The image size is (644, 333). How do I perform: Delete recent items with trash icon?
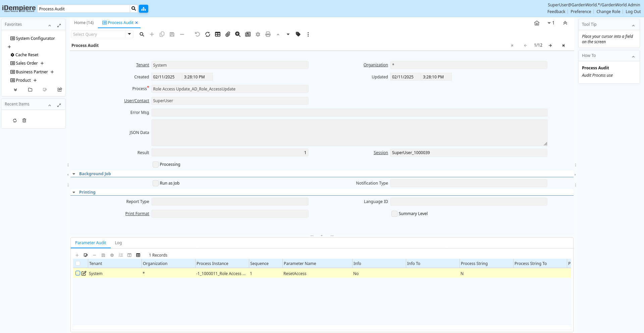[24, 121]
